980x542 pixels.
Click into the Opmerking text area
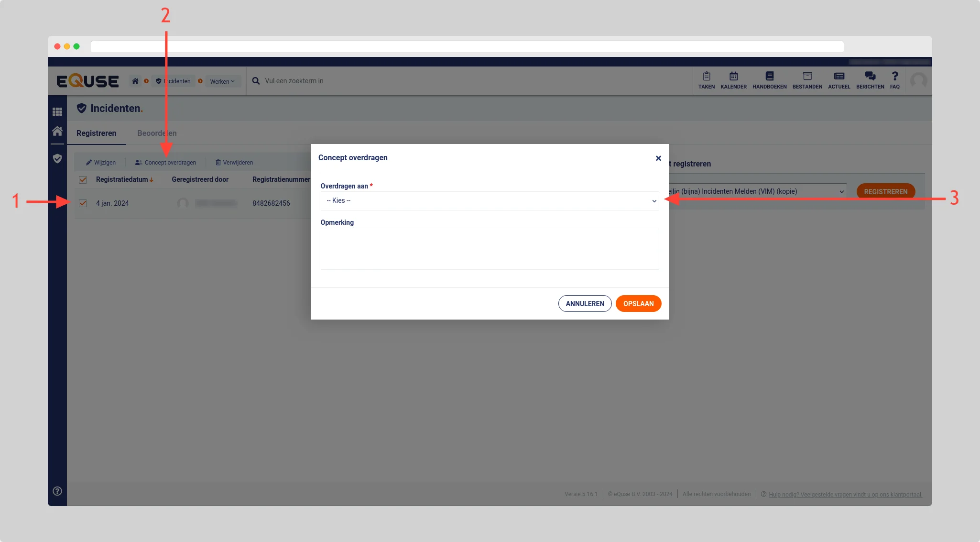coord(489,249)
